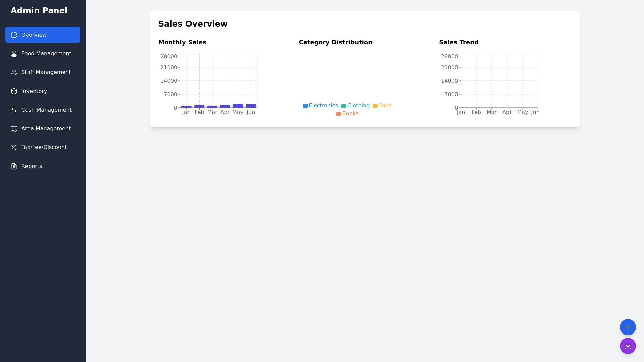Click the Inventory box icon

[14, 91]
